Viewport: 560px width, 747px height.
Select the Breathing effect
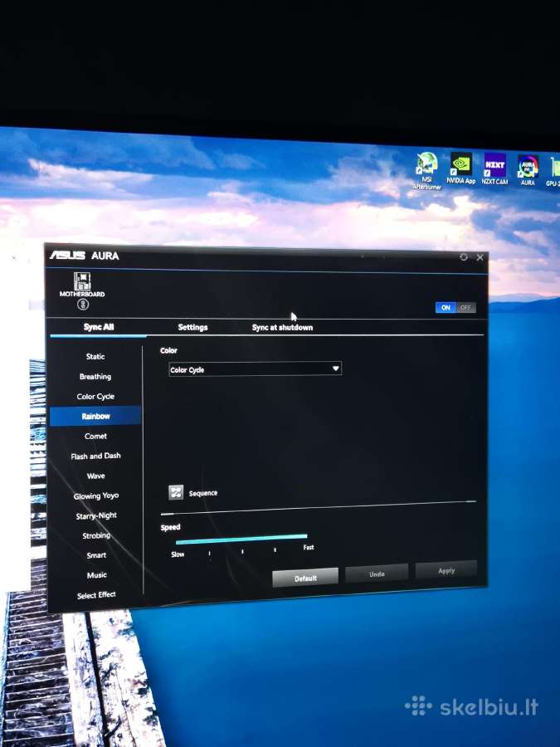[x=95, y=376]
